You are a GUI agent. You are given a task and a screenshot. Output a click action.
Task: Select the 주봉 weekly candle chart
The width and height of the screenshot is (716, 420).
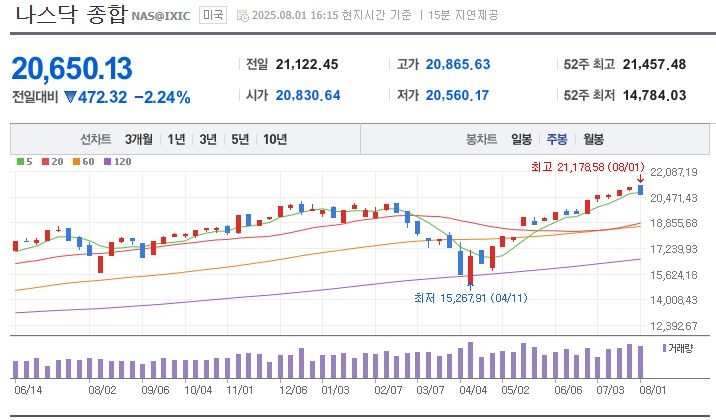pyautogui.click(x=557, y=139)
